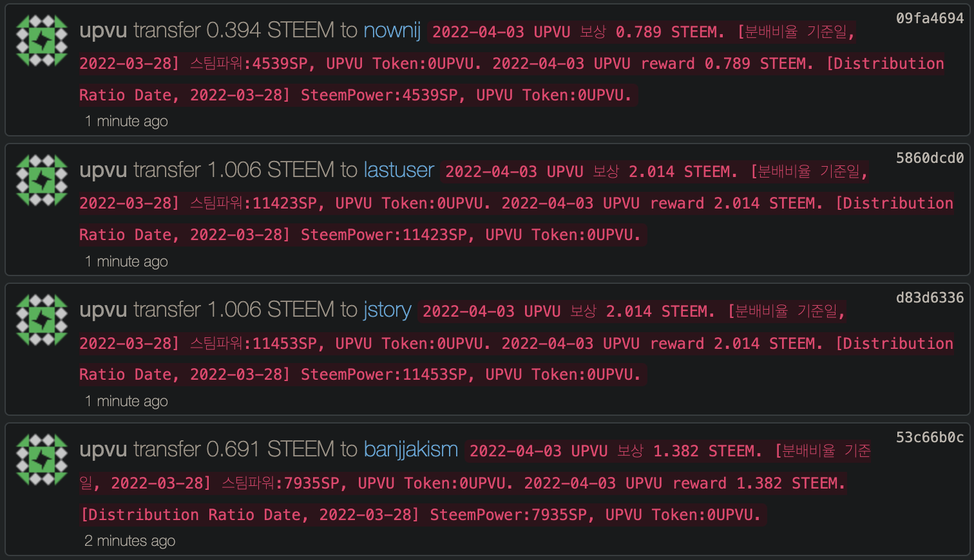This screenshot has width=974, height=560.
Task: Open the lastuser account link
Action: (x=399, y=170)
